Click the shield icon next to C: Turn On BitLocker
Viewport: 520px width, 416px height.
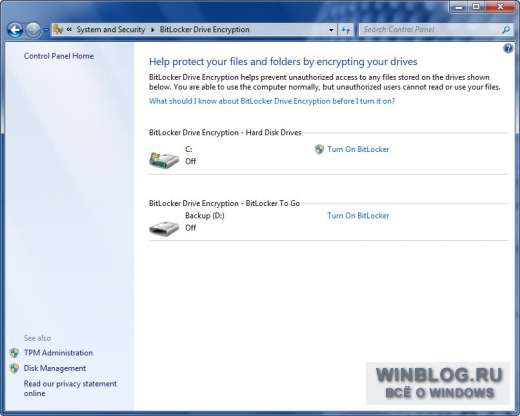coord(319,149)
